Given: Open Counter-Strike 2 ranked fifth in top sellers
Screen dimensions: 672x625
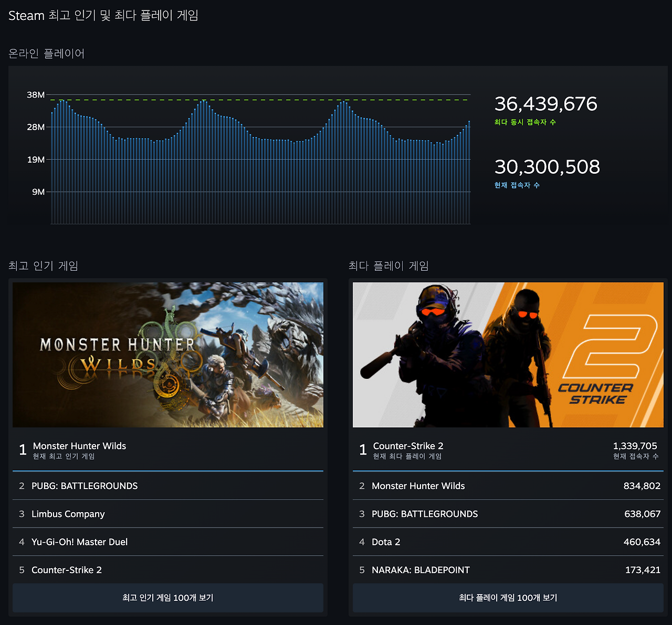Looking at the screenshot, I should (x=168, y=569).
